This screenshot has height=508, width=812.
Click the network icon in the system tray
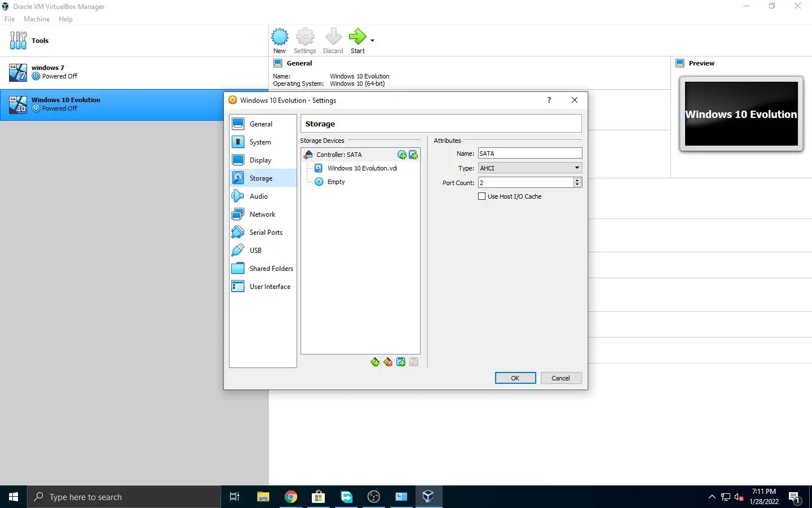(726, 497)
